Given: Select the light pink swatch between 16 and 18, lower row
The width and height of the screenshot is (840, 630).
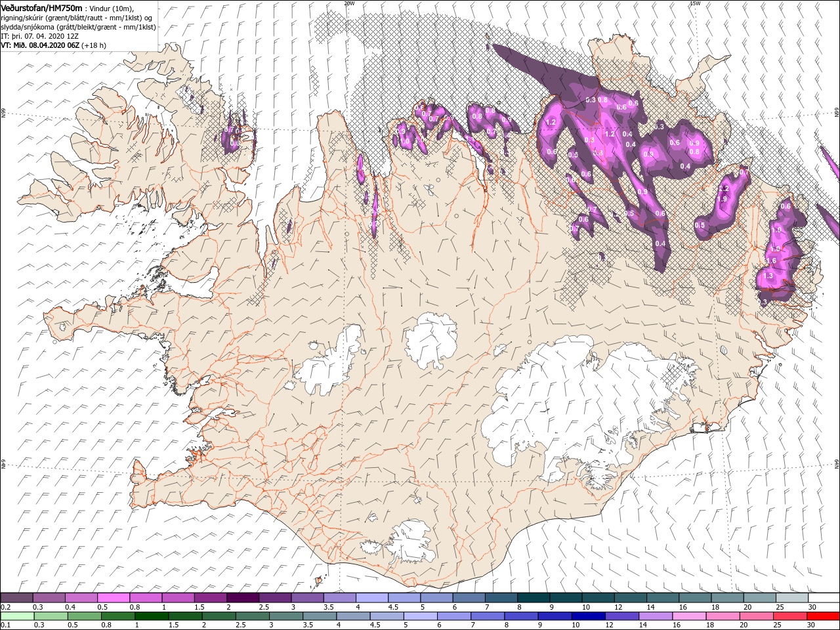Looking at the screenshot, I should point(688,616).
